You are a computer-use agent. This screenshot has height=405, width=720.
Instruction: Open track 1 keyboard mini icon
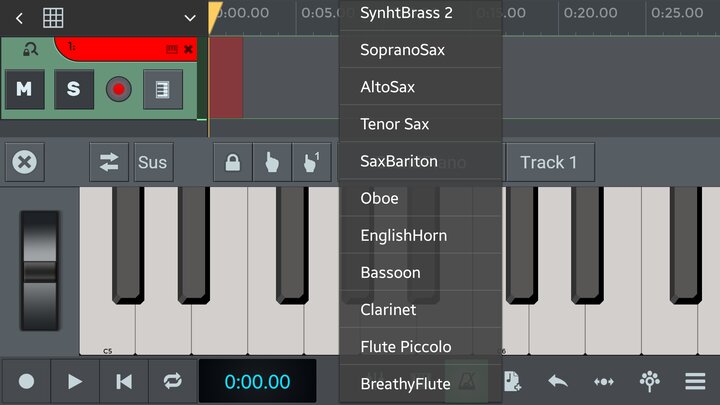pos(172,49)
